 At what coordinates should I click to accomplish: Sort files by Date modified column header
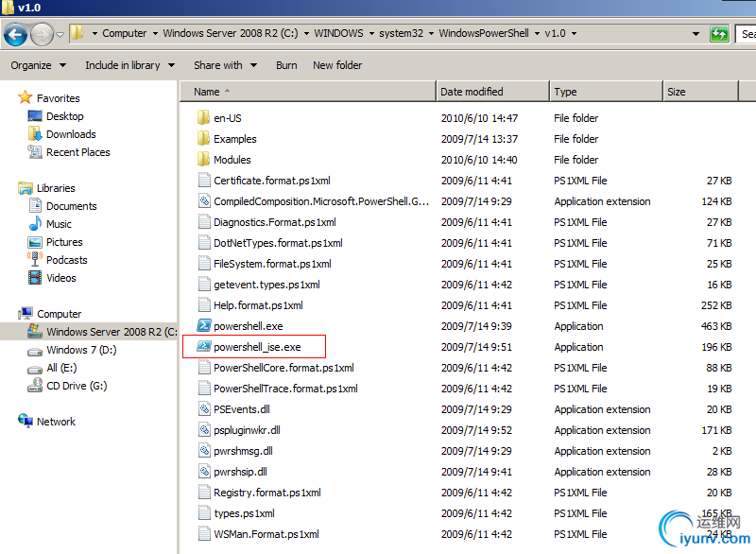(492, 92)
